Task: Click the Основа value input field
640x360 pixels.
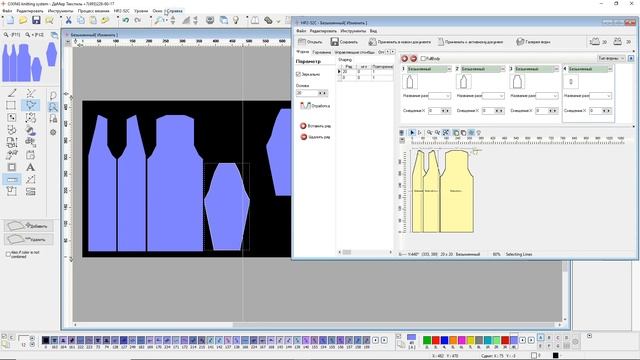Action: coord(307,93)
